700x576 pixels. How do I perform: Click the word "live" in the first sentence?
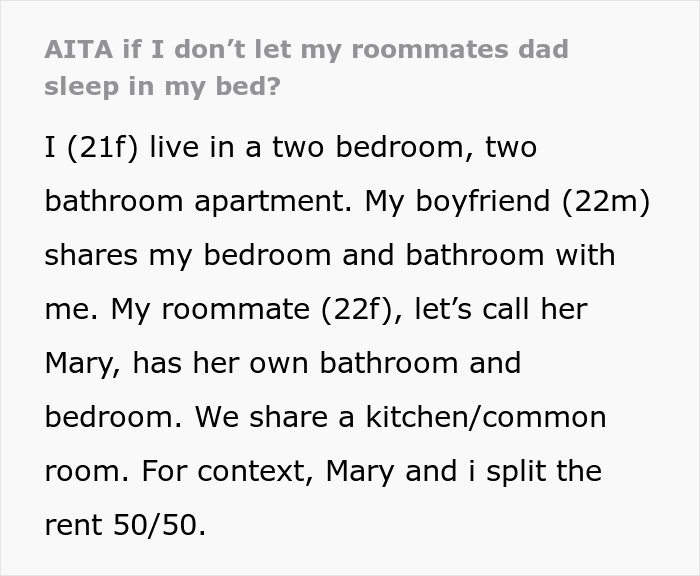pos(174,147)
